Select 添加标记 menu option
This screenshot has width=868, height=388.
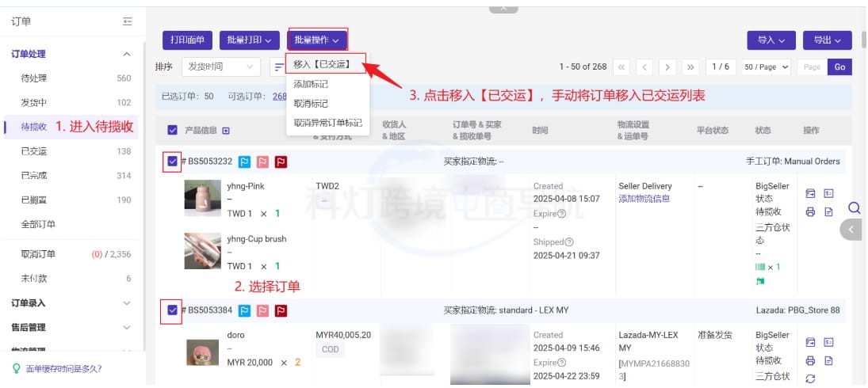(327, 85)
